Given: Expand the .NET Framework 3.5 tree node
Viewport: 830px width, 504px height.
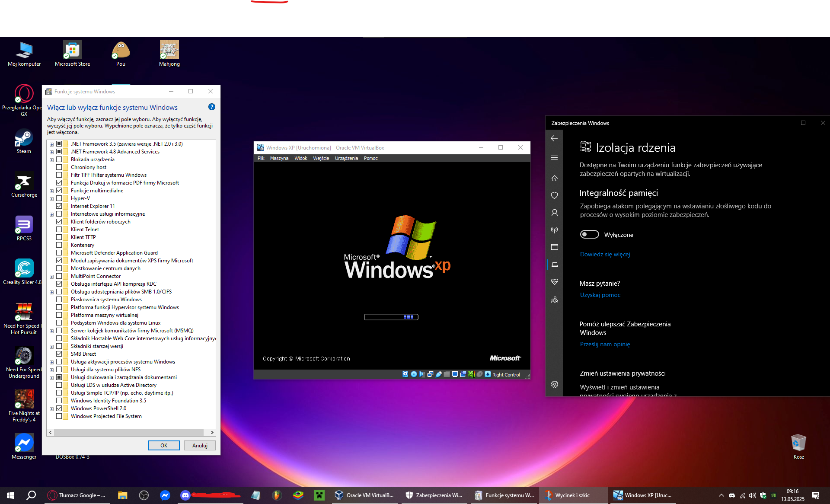Looking at the screenshot, I should [51, 144].
